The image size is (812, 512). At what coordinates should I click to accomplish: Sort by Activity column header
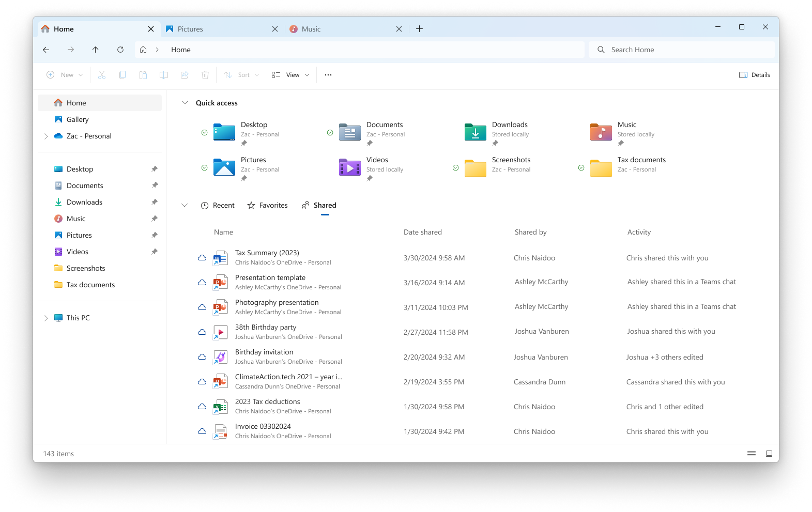[x=639, y=232]
